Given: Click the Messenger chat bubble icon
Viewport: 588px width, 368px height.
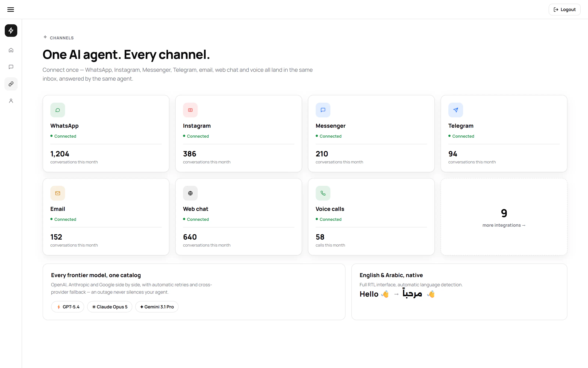Looking at the screenshot, I should 323,110.
